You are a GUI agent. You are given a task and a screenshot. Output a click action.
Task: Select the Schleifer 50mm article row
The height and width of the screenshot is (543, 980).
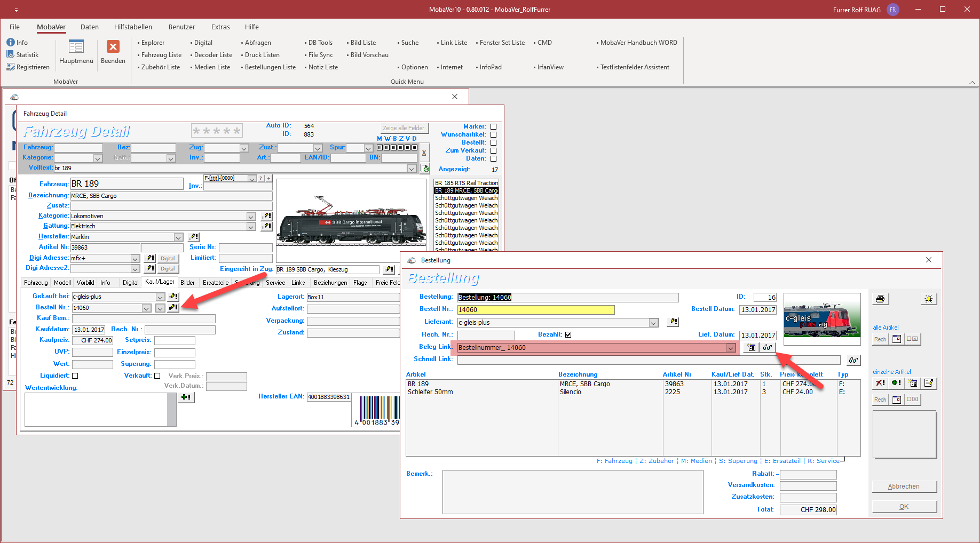633,392
